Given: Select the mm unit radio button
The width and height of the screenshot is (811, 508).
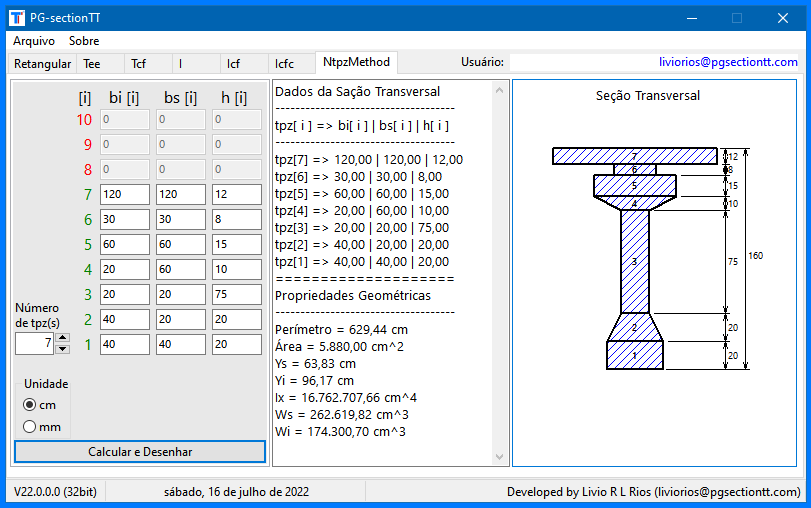Looking at the screenshot, I should [x=29, y=427].
